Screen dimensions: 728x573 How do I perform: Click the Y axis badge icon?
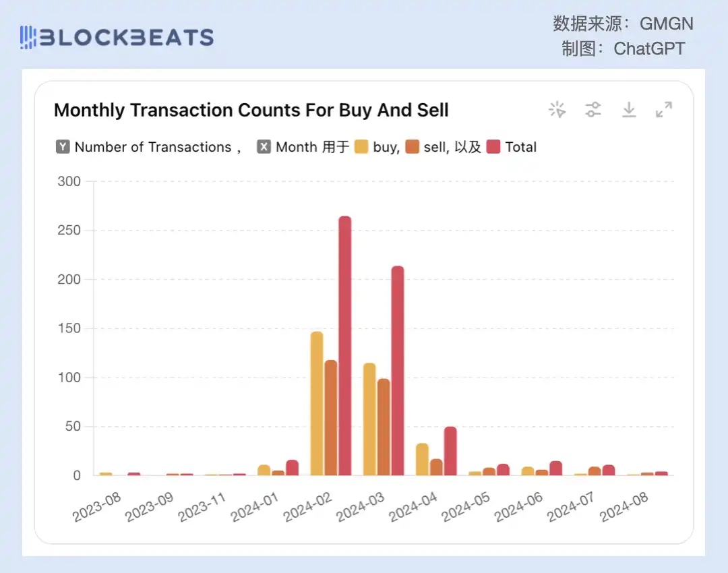pos(63,147)
